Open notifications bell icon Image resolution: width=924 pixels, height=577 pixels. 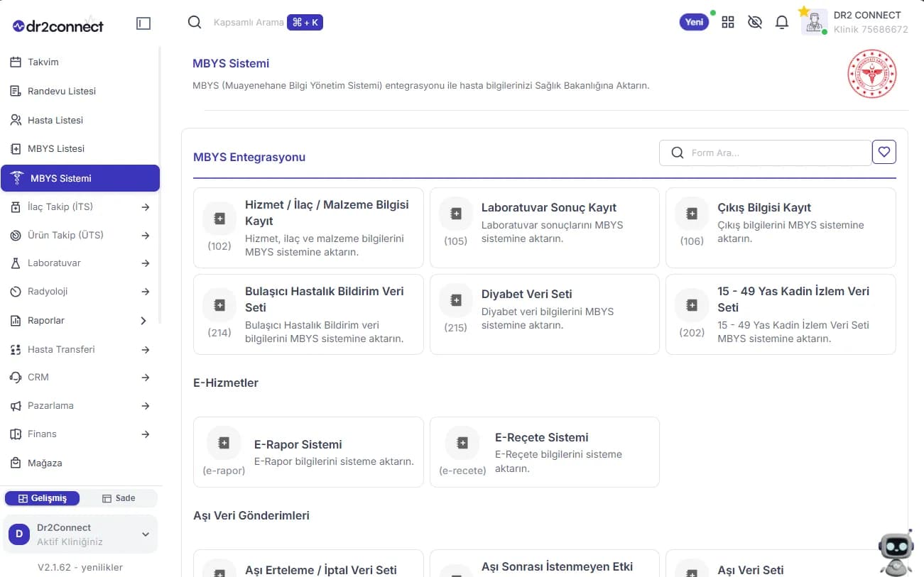pyautogui.click(x=782, y=22)
